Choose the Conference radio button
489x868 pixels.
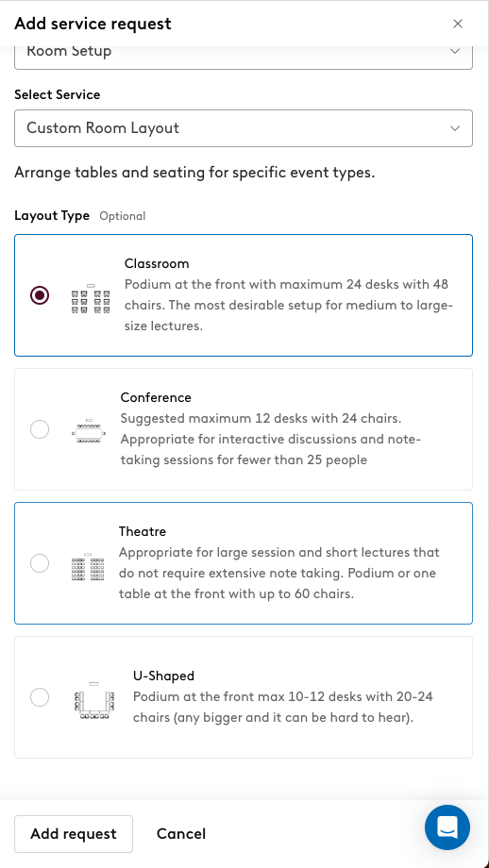pyautogui.click(x=40, y=429)
